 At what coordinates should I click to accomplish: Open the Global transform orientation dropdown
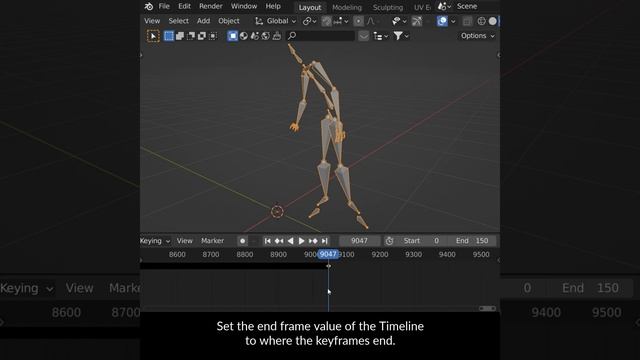click(276, 21)
